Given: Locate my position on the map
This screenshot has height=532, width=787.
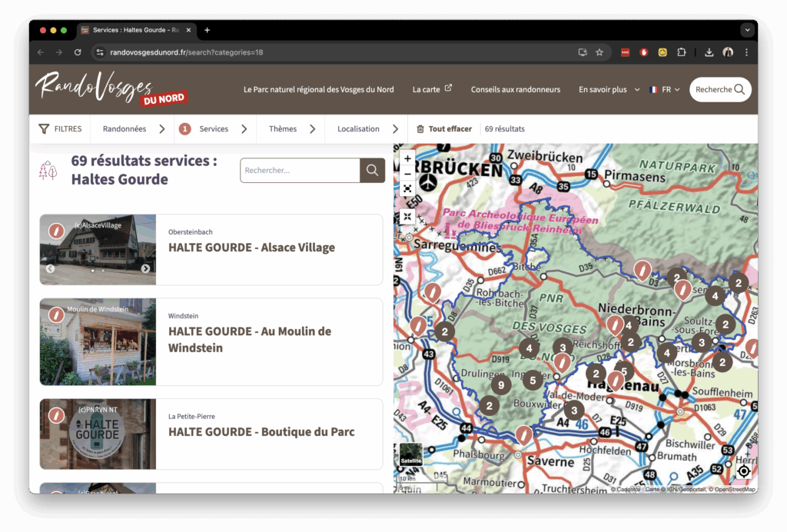Looking at the screenshot, I should 744,471.
